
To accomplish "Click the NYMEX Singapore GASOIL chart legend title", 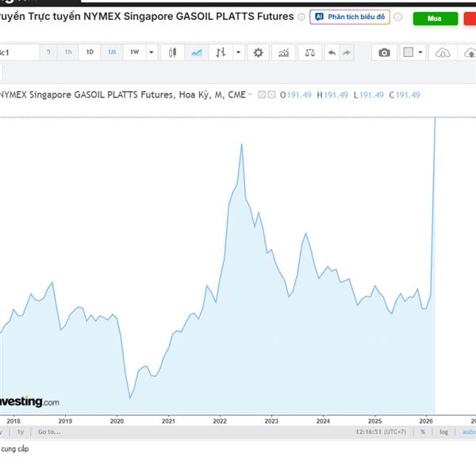I will coord(123,94).
